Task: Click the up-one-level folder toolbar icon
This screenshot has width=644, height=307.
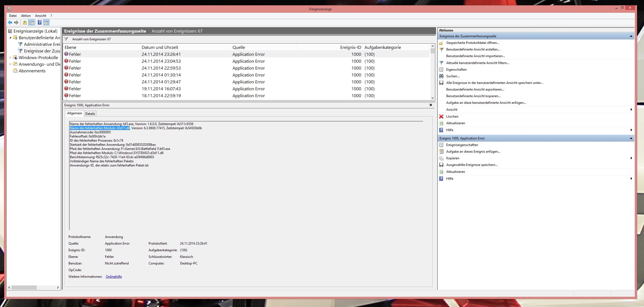Action: pos(25,23)
